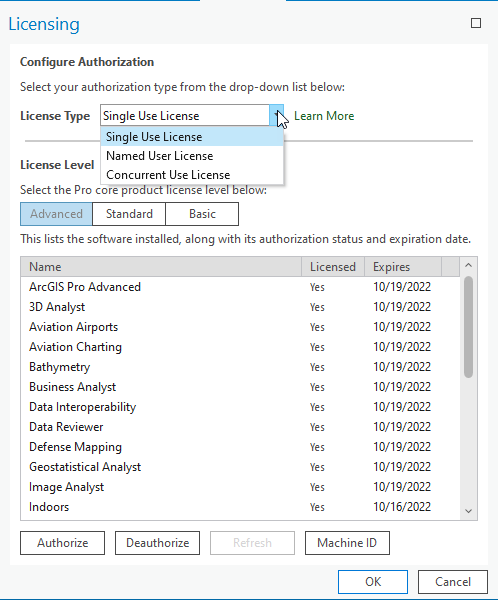Viewport: 498px width, 600px height.
Task: Click the Configure Authorization heading
Action: 87,62
